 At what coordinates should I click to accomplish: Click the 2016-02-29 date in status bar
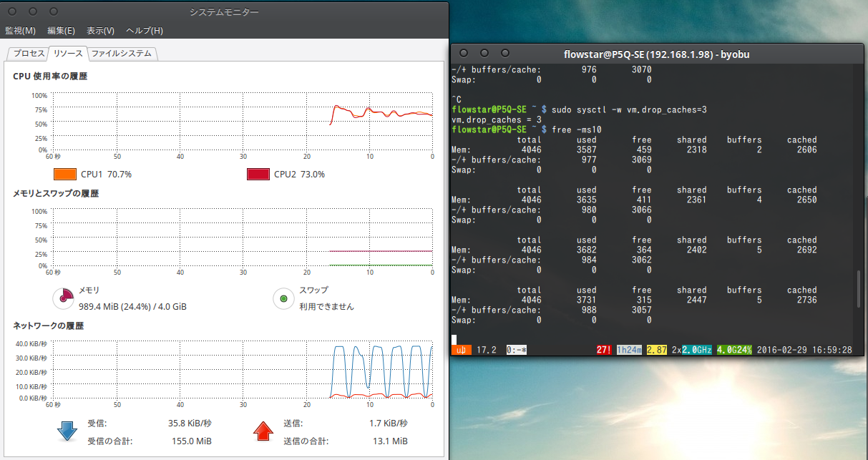click(782, 350)
